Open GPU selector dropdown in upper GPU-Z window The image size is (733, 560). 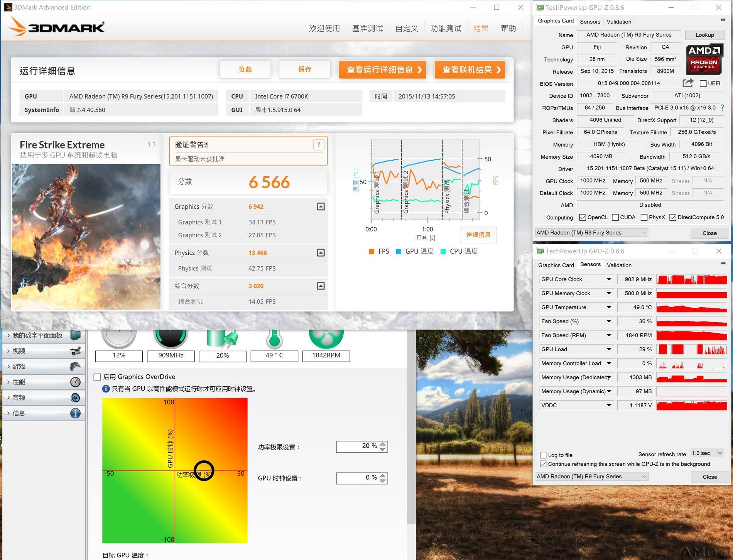click(x=591, y=232)
